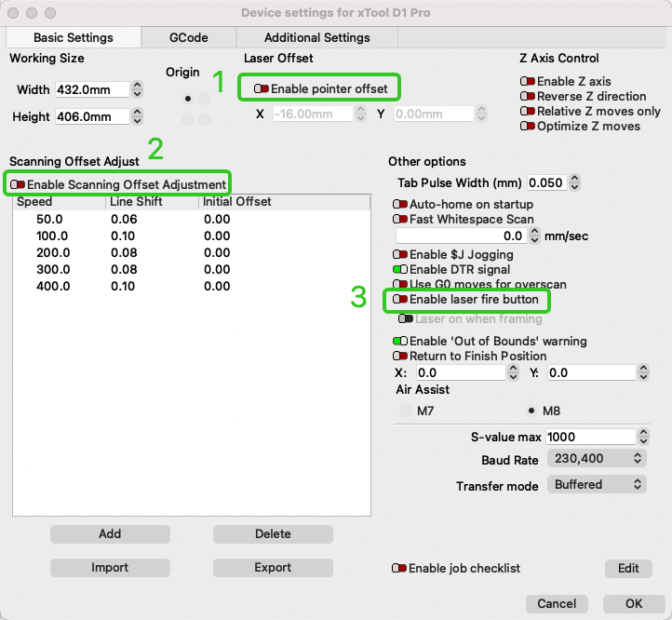Click the Import button
This screenshot has height=620, width=672.
(110, 568)
